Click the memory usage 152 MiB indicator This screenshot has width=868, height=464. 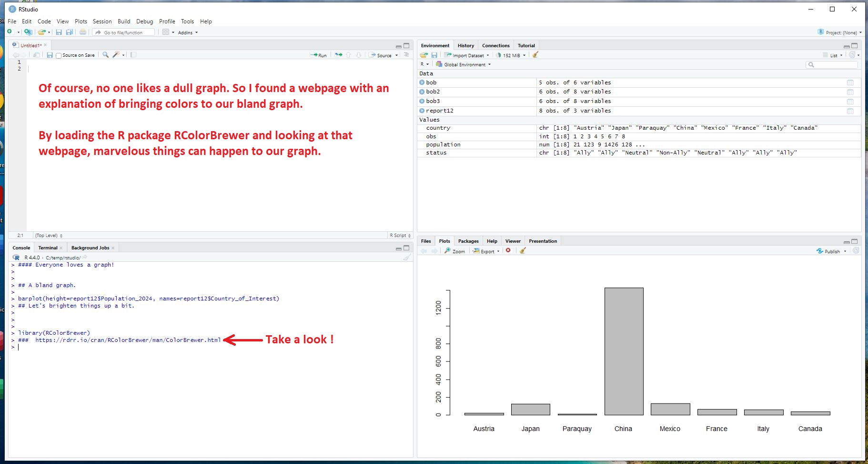tap(511, 55)
